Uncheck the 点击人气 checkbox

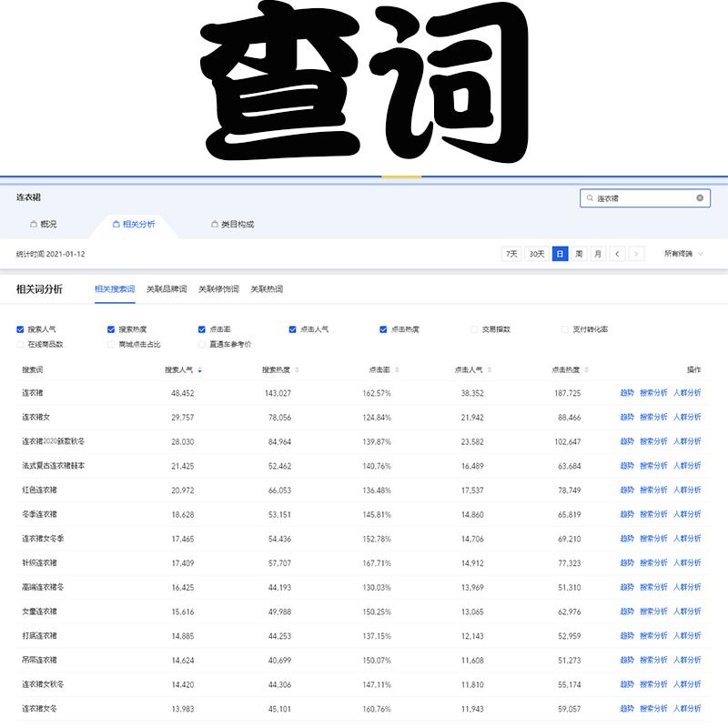(x=292, y=329)
